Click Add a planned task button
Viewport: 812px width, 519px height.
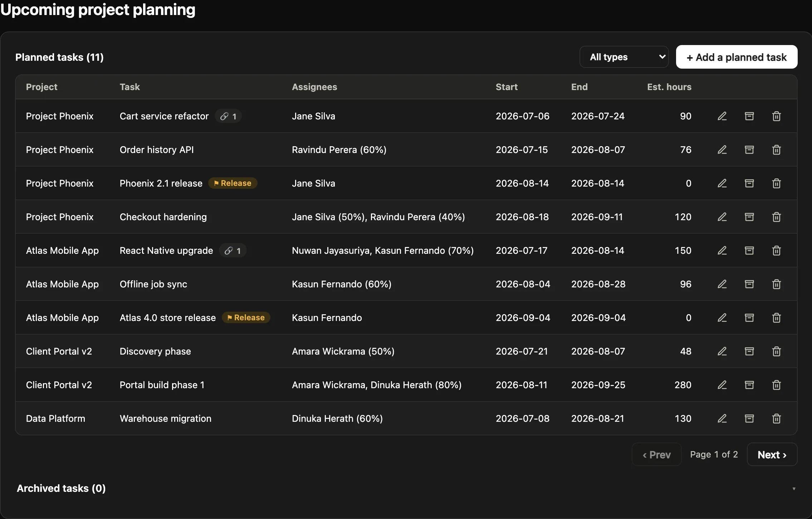(737, 57)
